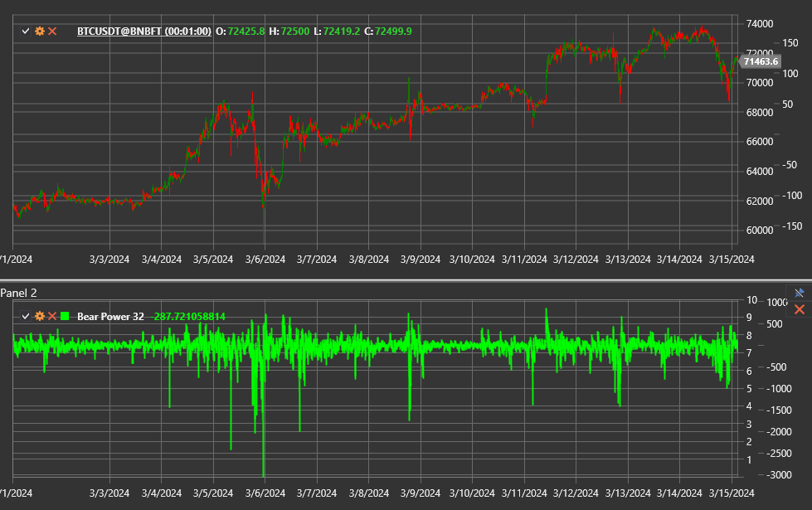Remove the Bear Power 32 indicator
The width and height of the screenshot is (812, 510).
pyautogui.click(x=51, y=316)
